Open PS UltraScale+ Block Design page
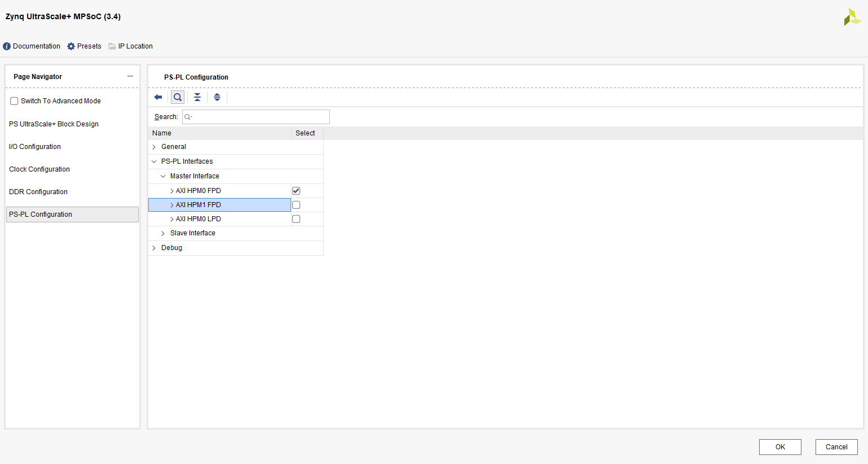Viewport: 868px width, 464px height. (x=54, y=124)
